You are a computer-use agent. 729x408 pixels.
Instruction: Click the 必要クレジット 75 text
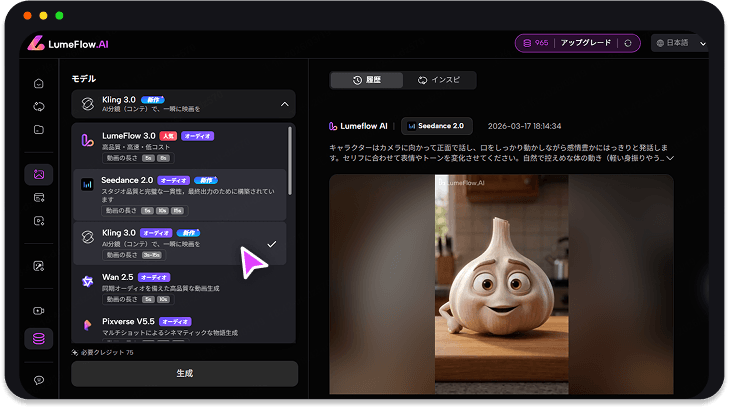coord(107,353)
